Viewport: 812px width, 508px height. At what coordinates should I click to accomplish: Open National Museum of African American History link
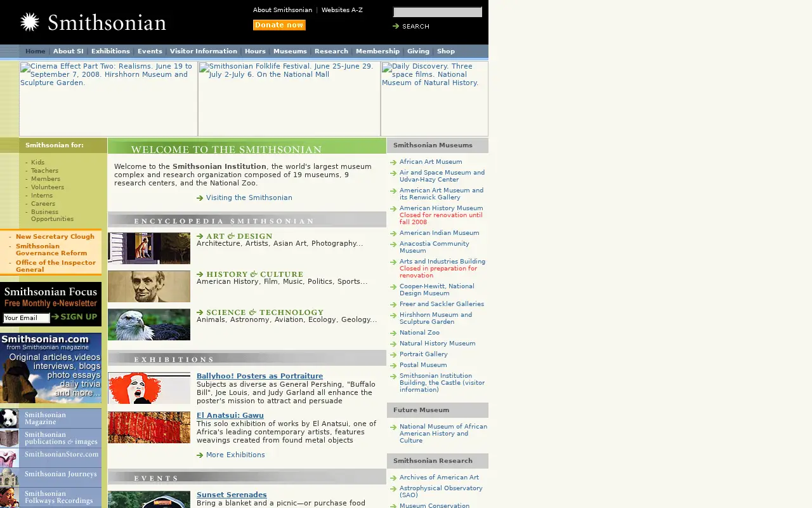click(x=443, y=434)
